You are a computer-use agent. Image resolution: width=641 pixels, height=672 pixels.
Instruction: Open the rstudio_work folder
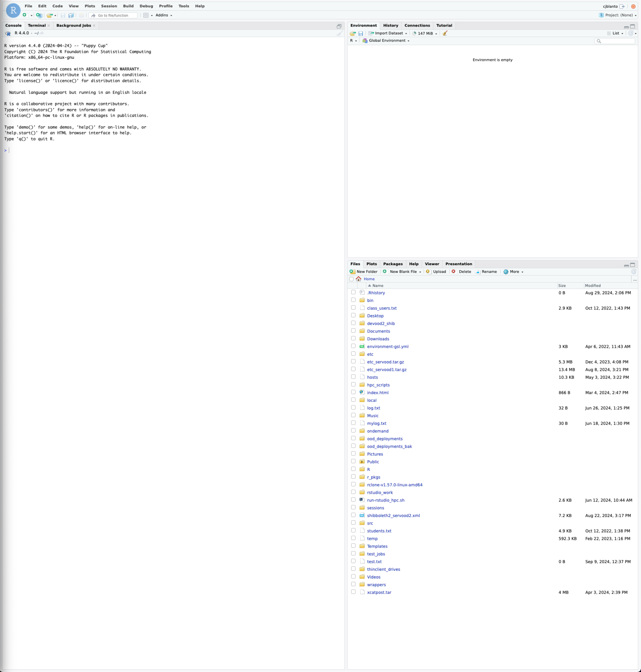click(380, 492)
